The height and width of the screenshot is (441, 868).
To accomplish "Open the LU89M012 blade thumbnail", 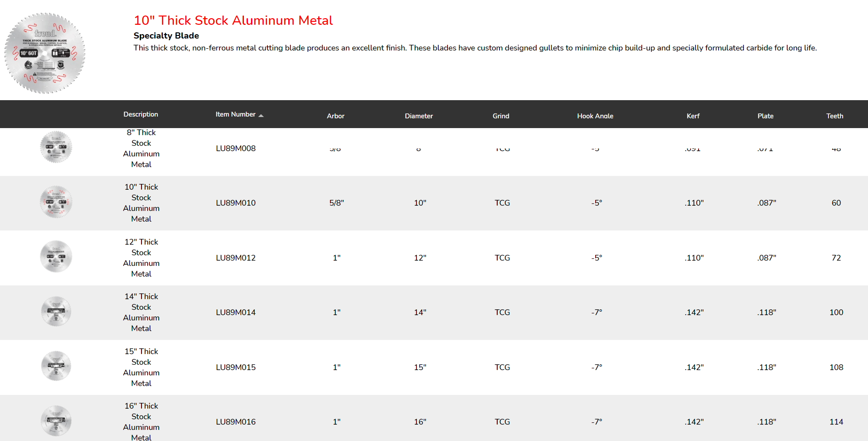I will (x=56, y=257).
